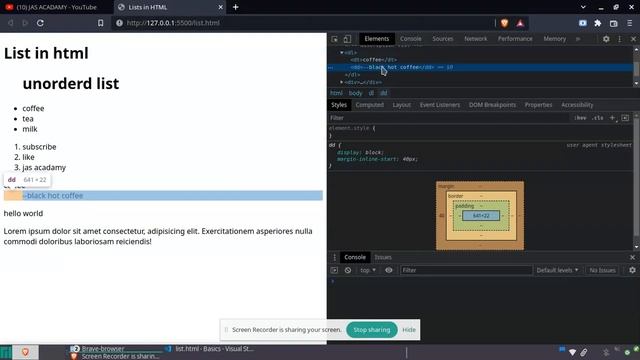
Task: Reload the page with browser refresh icon
Action: (40, 23)
